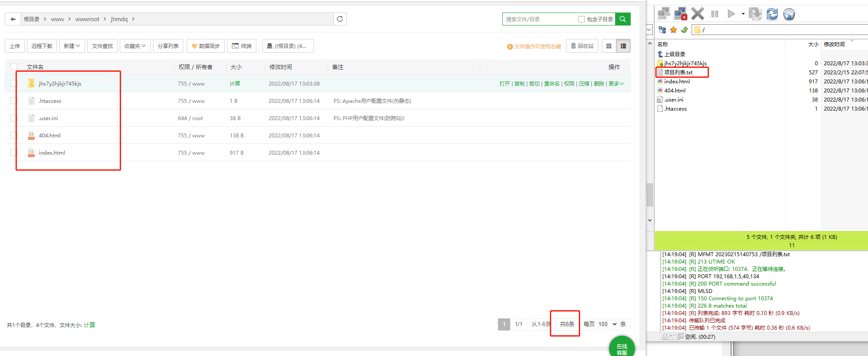Image resolution: width=868 pixels, height=356 pixels.
Task: Toggle the select-all checkbox in table header
Action: point(14,67)
